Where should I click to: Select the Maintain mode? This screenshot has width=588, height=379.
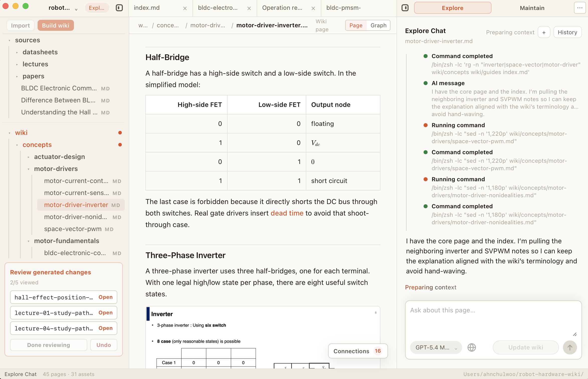532,8
